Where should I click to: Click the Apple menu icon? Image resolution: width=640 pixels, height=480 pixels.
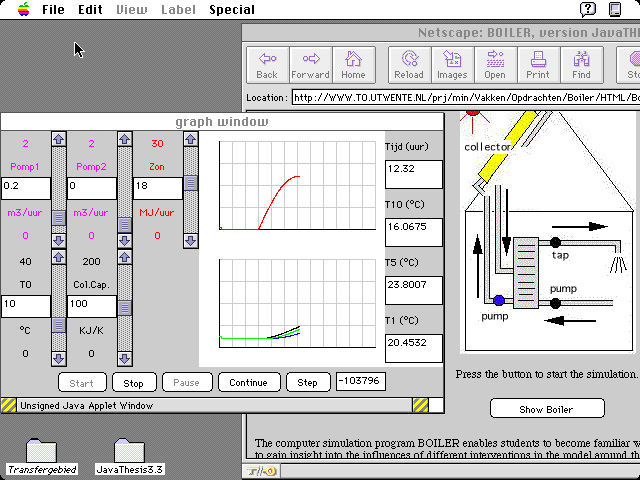point(24,9)
